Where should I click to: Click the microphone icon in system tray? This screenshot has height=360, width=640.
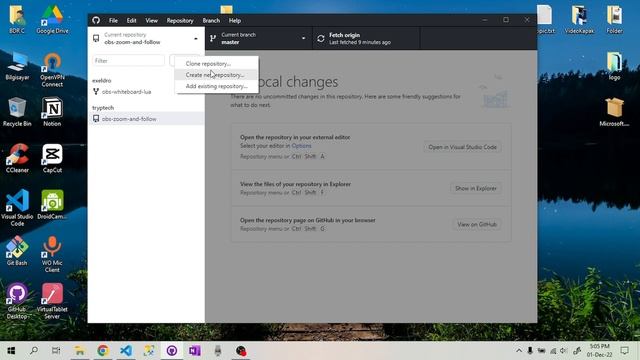coord(530,351)
